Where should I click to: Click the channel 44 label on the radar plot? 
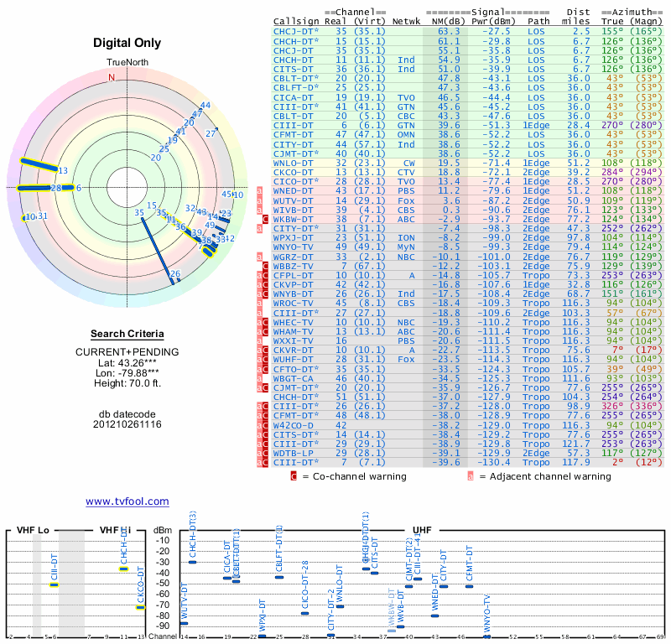(x=205, y=106)
